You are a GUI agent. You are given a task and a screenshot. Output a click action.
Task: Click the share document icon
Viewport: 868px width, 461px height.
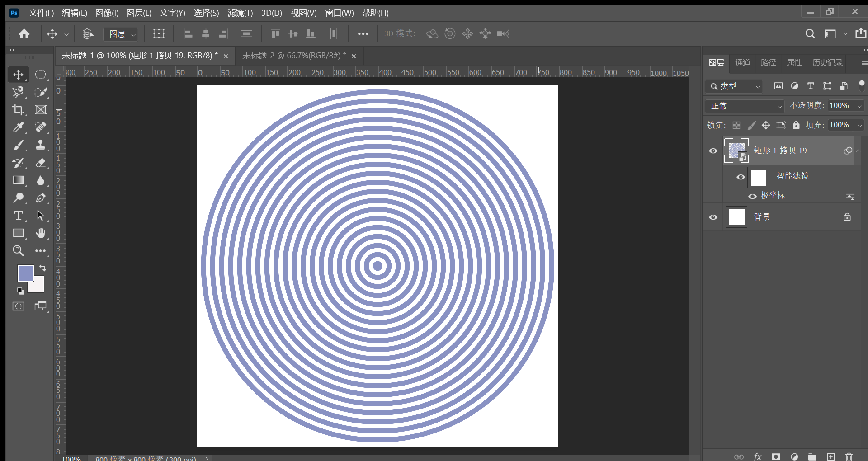pyautogui.click(x=861, y=33)
